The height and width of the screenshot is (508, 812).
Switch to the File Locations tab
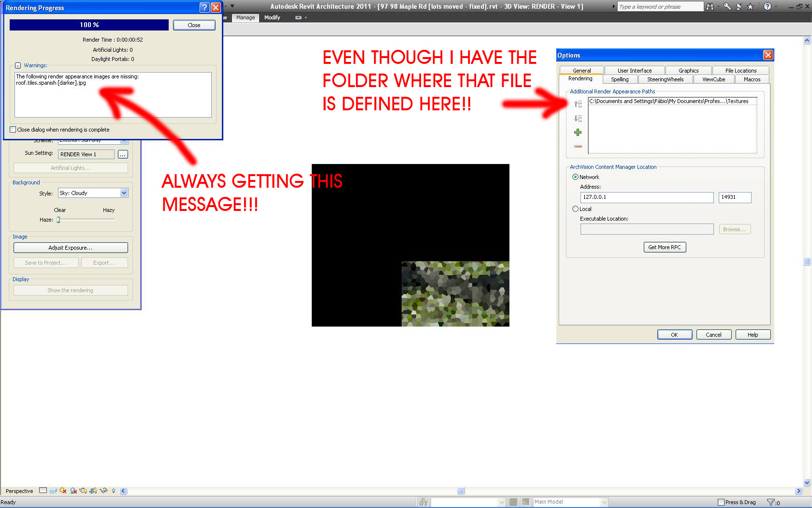[x=740, y=71]
